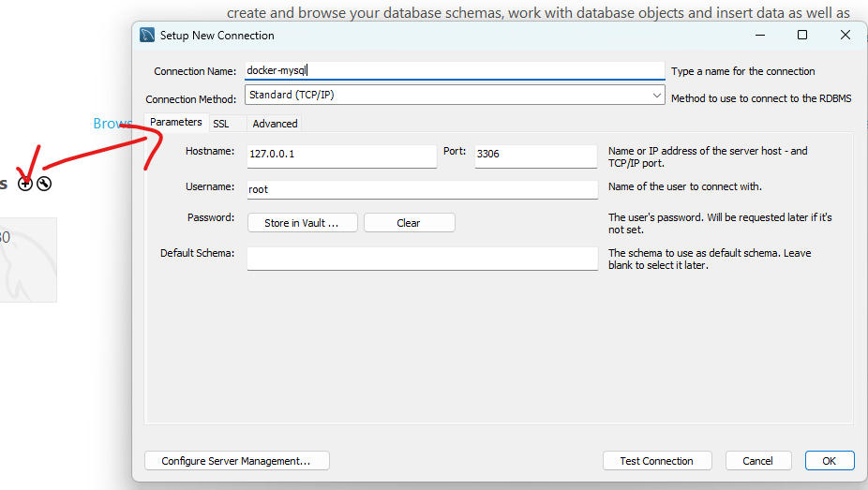The image size is (868, 490).
Task: Clear the stored password
Action: (x=409, y=223)
